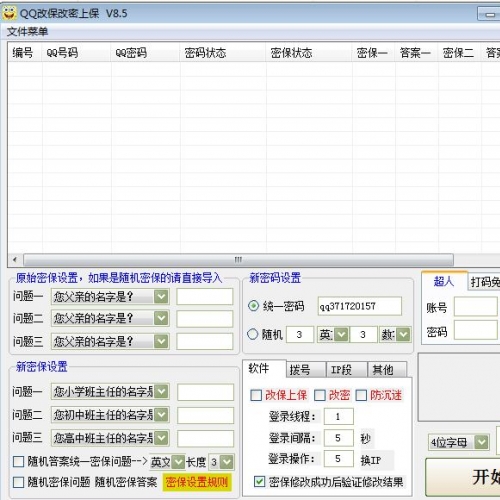Switch to the 超人 tab

coord(444,281)
